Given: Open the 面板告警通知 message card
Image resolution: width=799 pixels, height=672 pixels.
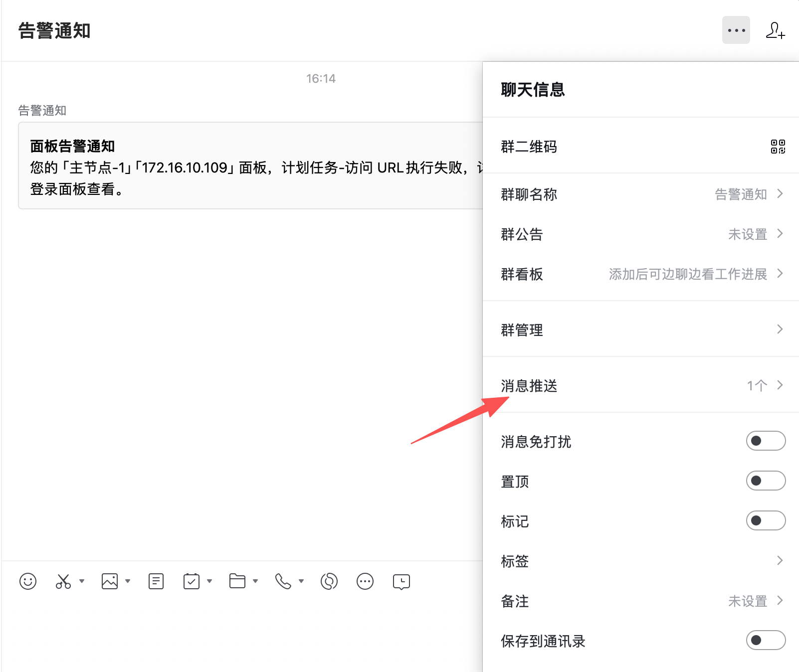Looking at the screenshot, I should (249, 166).
